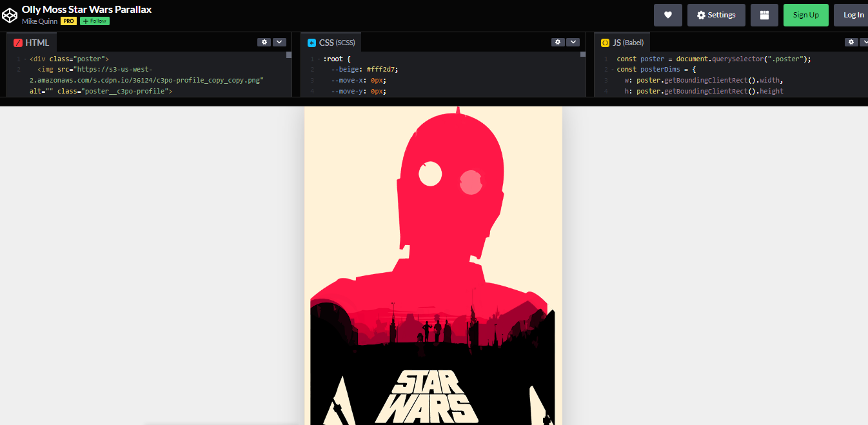Open Mike Quinn's profile link
This screenshot has width=868, height=425.
39,21
